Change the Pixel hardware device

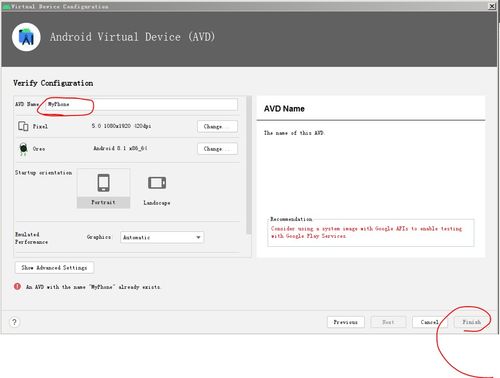tap(217, 127)
